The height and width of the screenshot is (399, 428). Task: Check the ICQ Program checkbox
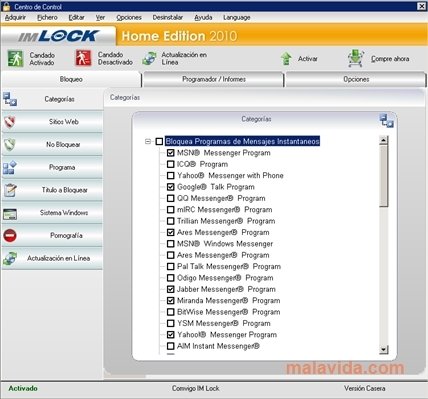pos(171,164)
